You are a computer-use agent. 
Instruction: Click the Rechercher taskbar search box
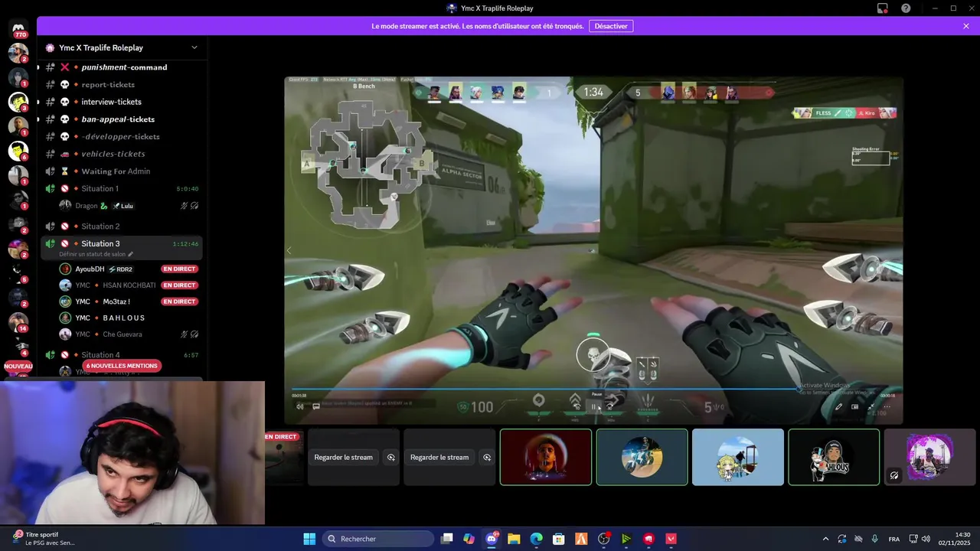coord(378,539)
